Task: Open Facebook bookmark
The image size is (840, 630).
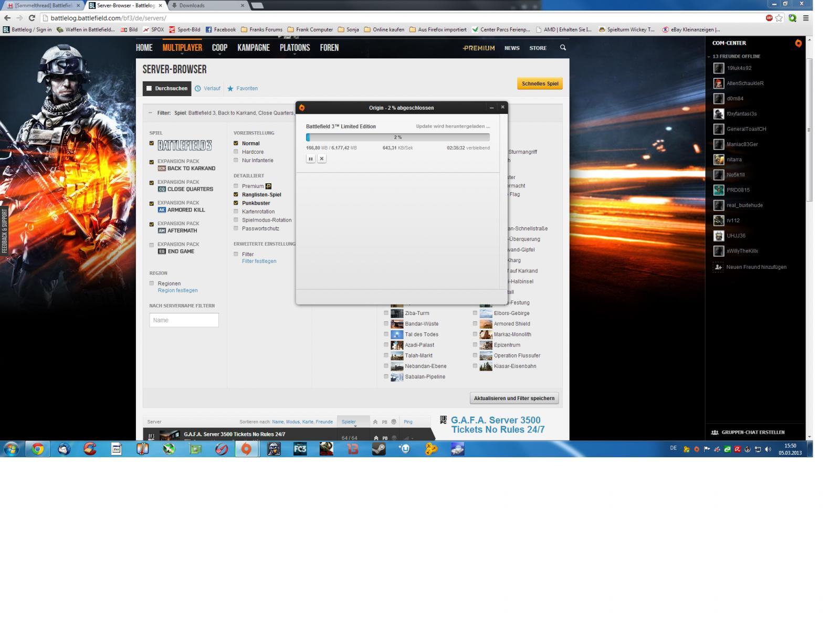Action: click(220, 29)
